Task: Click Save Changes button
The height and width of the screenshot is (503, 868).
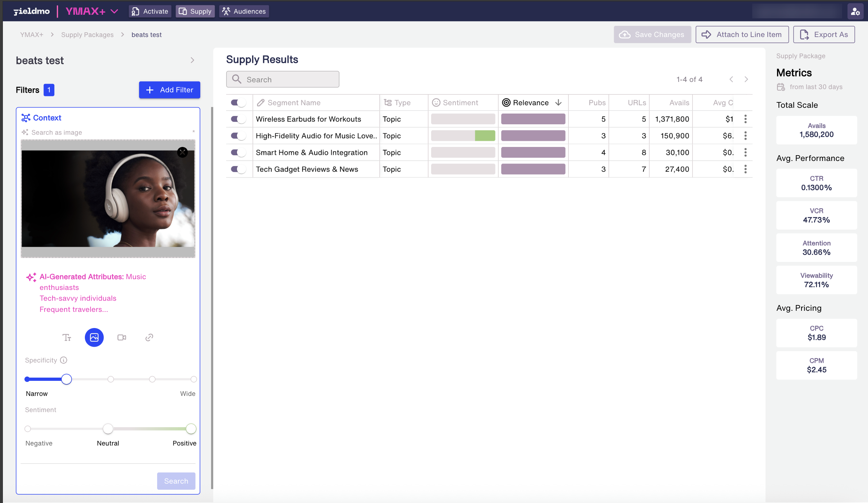Action: (x=652, y=34)
